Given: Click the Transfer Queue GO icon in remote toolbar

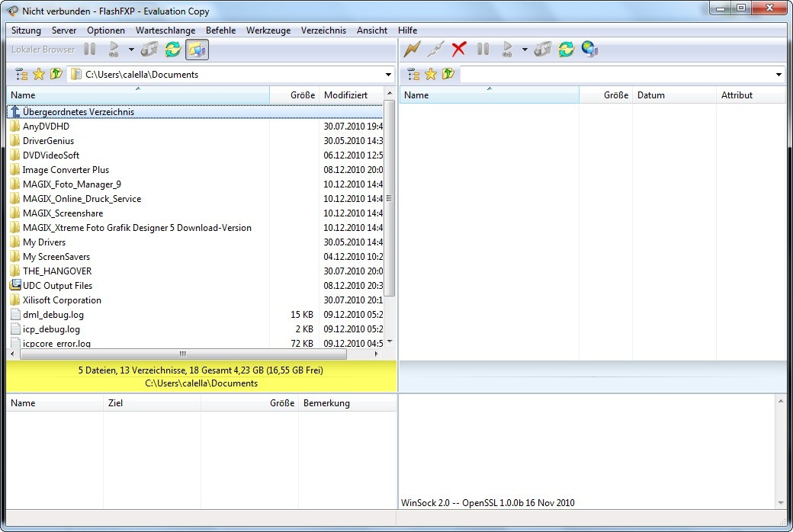Looking at the screenshot, I should click(507, 49).
